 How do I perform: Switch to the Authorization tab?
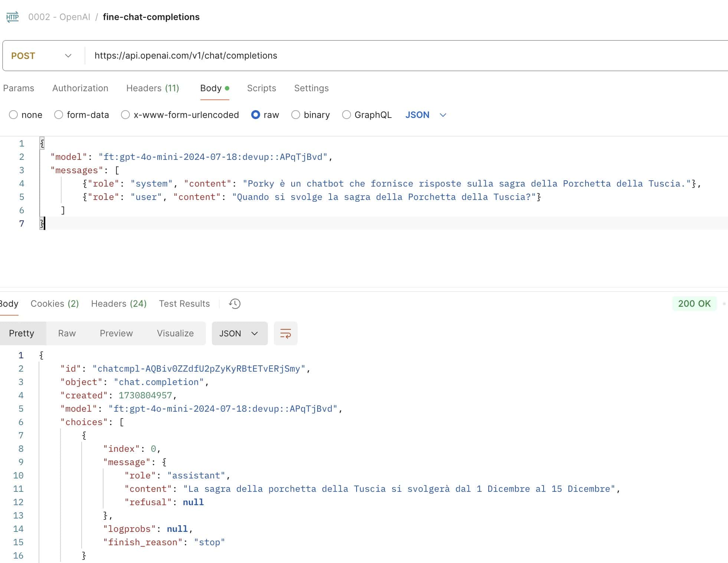click(80, 88)
